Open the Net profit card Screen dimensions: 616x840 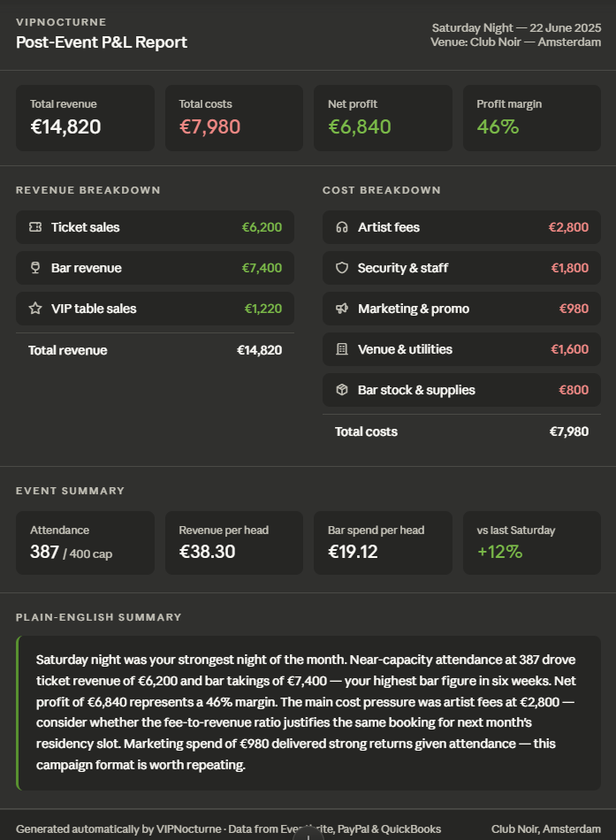[383, 118]
